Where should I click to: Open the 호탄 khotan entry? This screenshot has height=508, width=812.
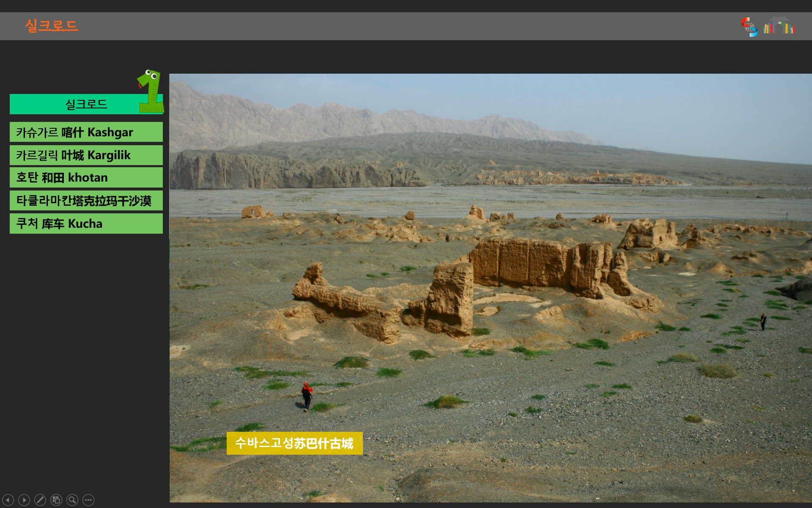coord(86,177)
